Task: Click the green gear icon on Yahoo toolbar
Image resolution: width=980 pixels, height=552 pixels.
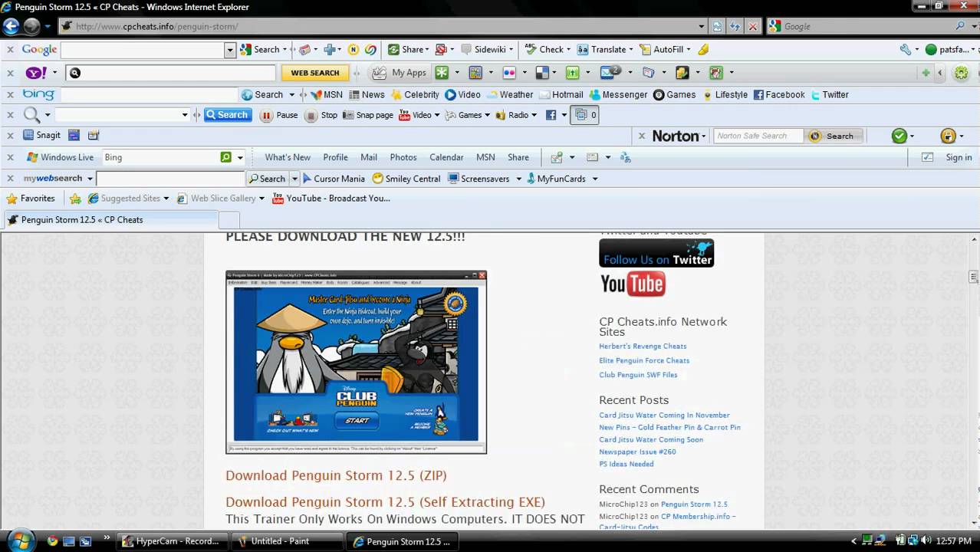Action: pyautogui.click(x=961, y=73)
